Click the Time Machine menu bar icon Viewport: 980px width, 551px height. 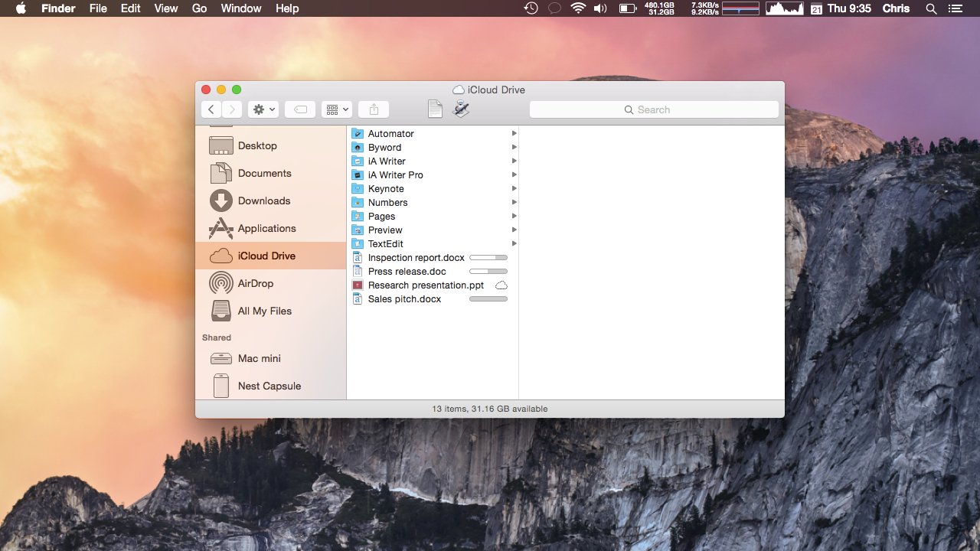(x=531, y=8)
